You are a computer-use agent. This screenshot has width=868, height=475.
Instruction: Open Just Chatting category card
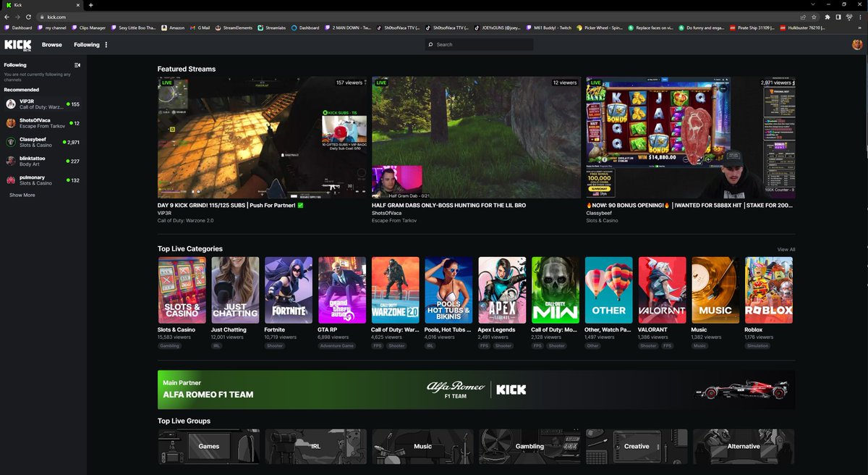(x=235, y=290)
